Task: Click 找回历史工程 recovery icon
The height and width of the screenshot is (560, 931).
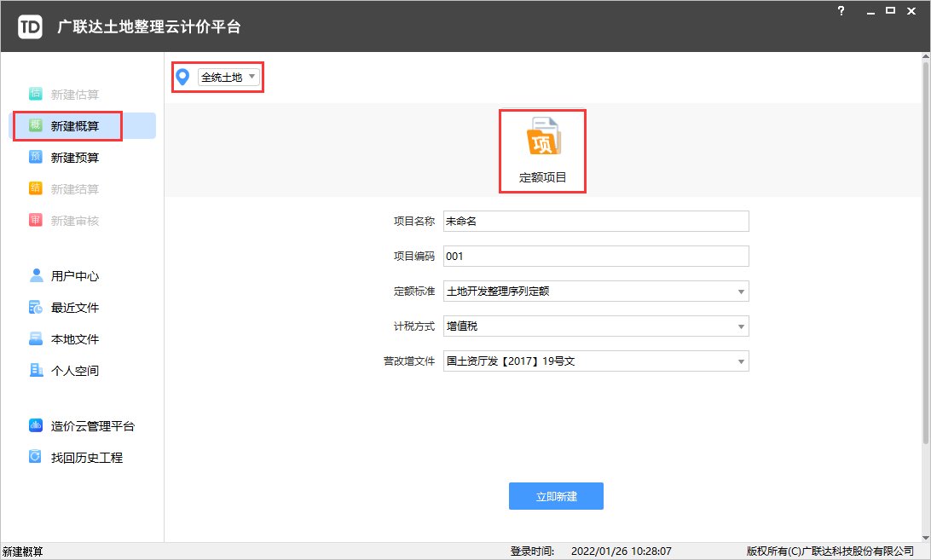Action: tap(36, 458)
